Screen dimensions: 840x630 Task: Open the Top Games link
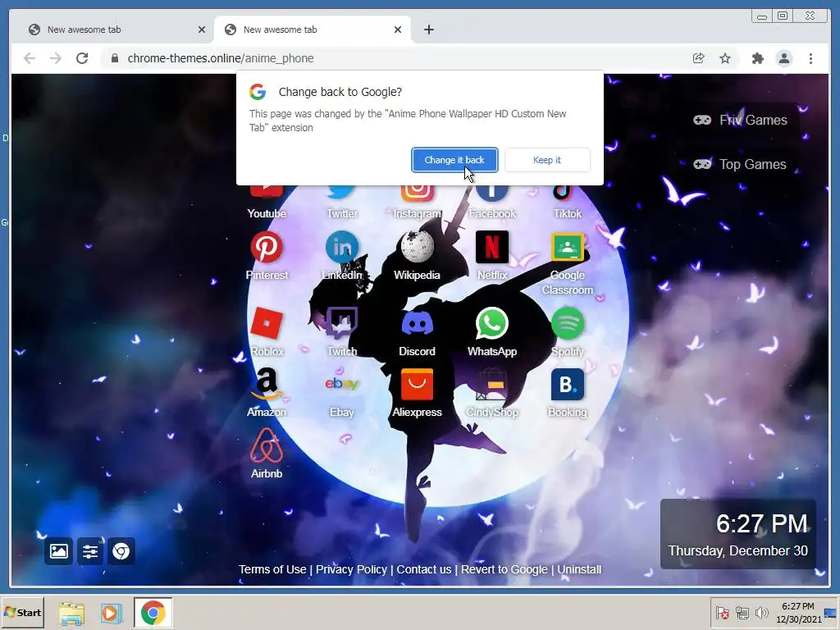740,164
